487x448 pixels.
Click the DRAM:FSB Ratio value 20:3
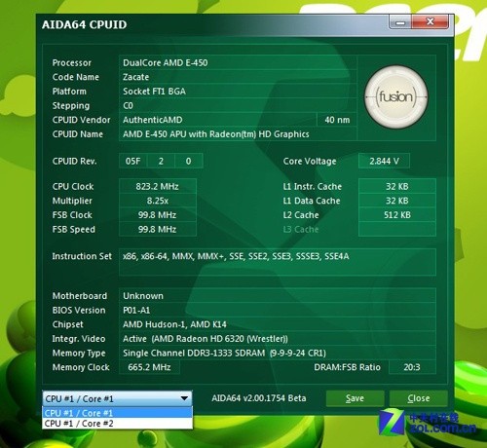(x=412, y=367)
